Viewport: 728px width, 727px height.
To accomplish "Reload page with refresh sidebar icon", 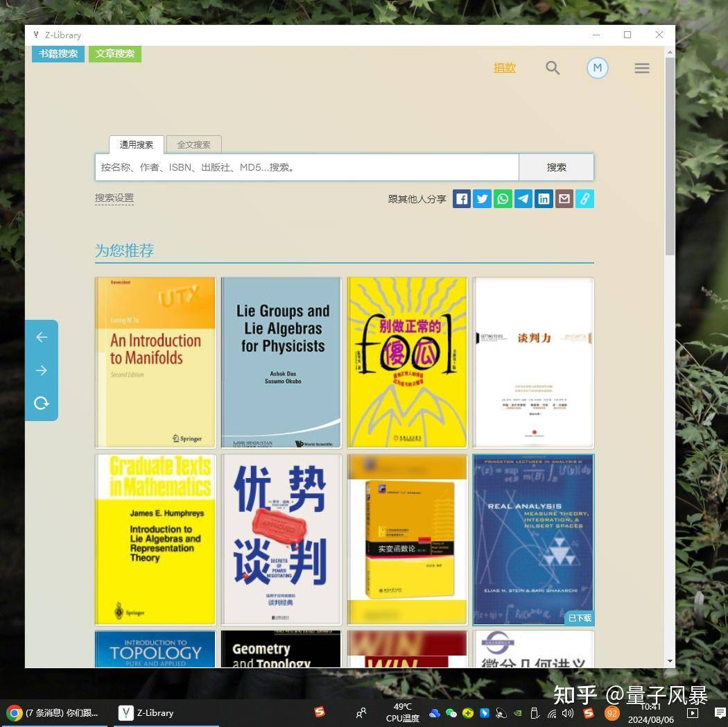I will [42, 403].
